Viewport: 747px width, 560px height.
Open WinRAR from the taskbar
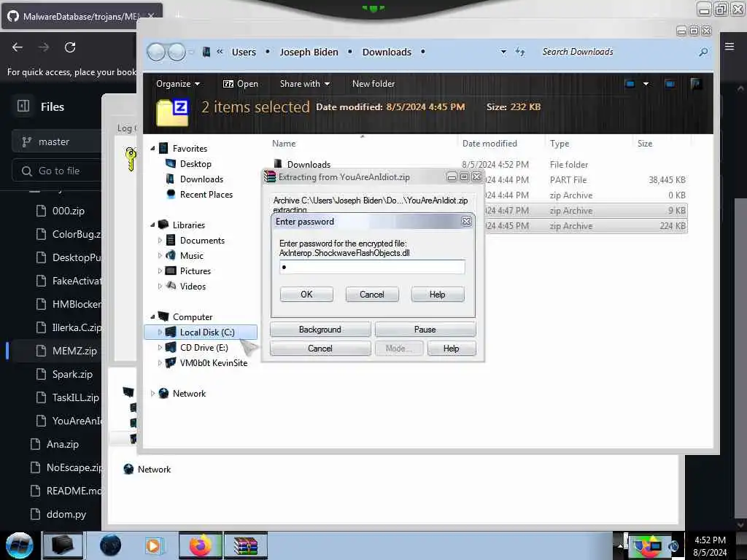click(245, 545)
